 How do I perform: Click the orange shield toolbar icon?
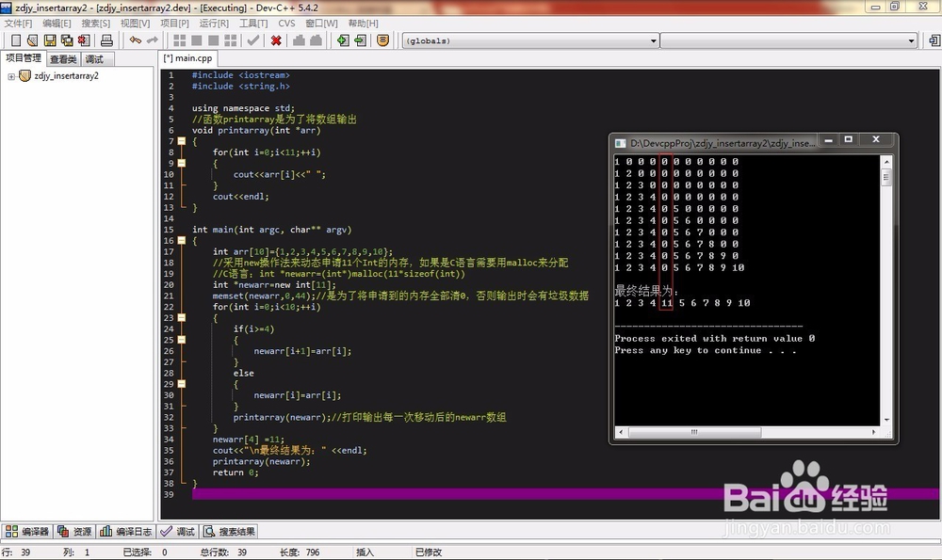click(382, 40)
